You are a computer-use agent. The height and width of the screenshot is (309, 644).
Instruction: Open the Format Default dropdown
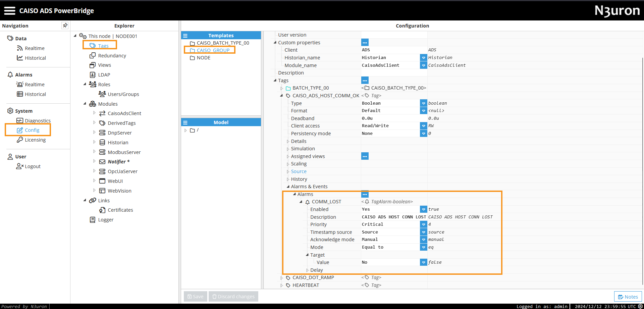[423, 111]
